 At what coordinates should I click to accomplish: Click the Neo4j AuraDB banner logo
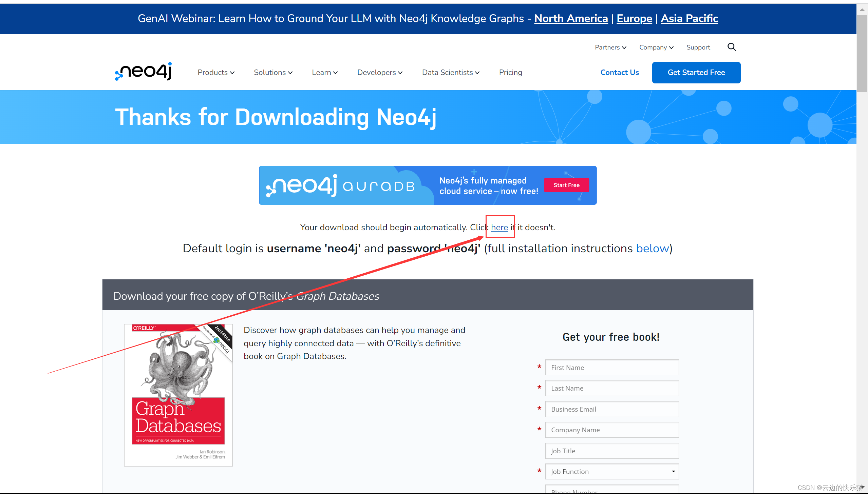(x=340, y=185)
